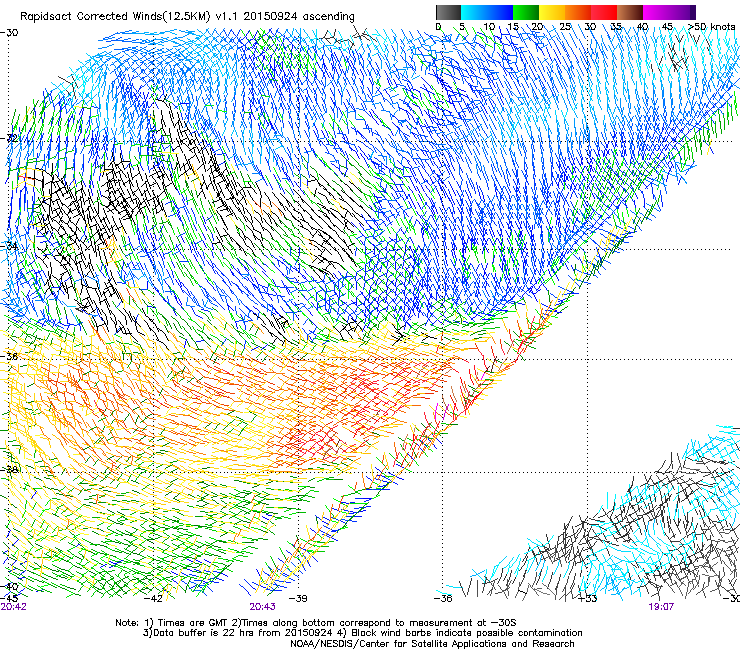This screenshot has height=650, width=740.
Task: Click the red 30-35 knots legend segment
Action: [604, 12]
